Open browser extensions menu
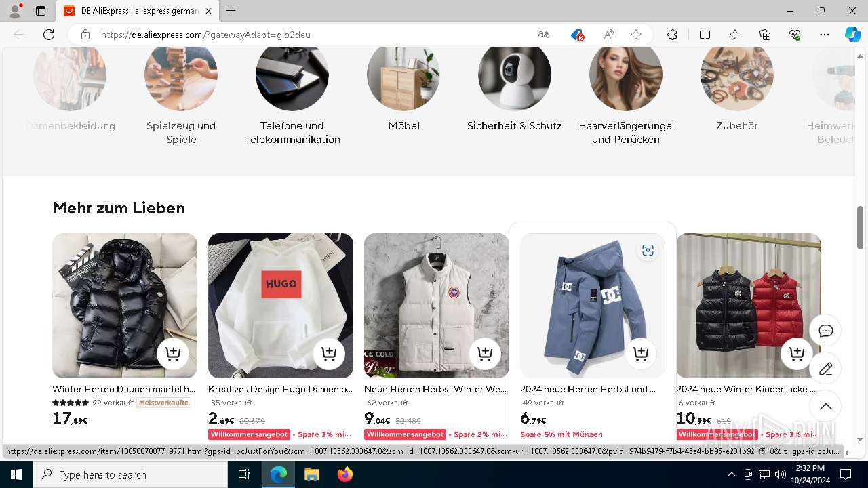Viewport: 868px width, 488px height. tap(672, 35)
